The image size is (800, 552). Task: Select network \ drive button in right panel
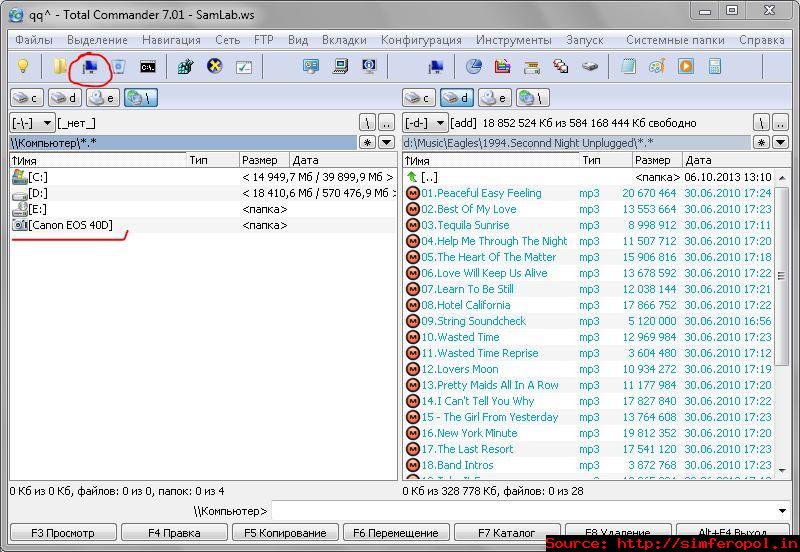pos(533,97)
